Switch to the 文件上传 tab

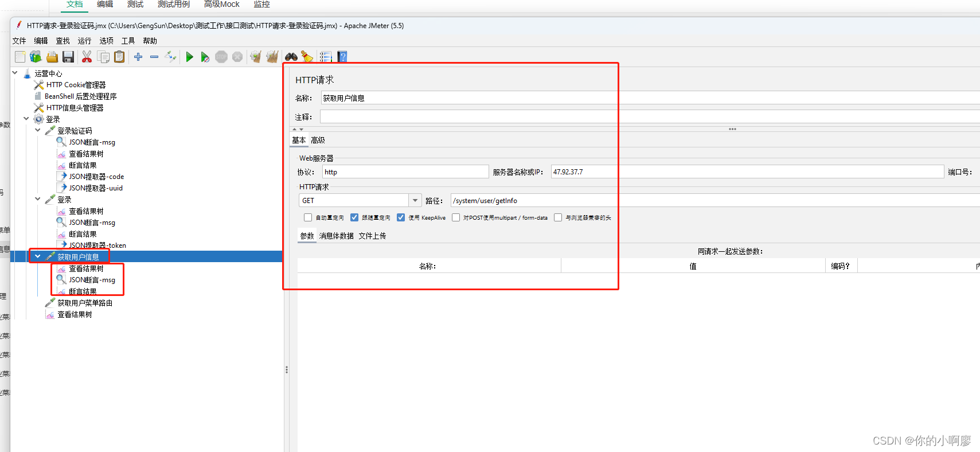372,236
